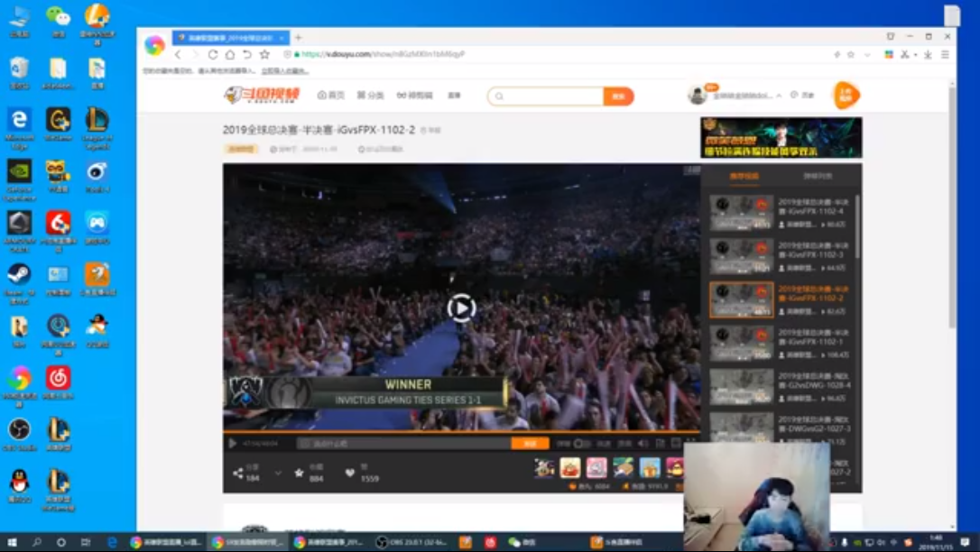Open the user avatar in the header

[x=697, y=95]
